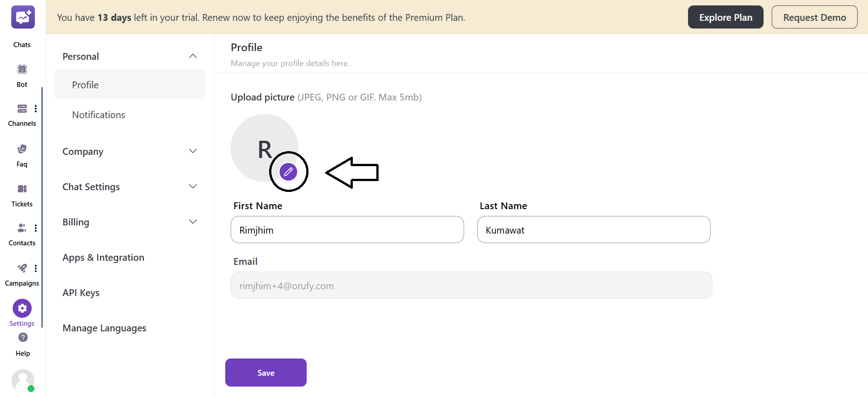Collapse the Personal settings section
868x397 pixels.
pos(193,56)
